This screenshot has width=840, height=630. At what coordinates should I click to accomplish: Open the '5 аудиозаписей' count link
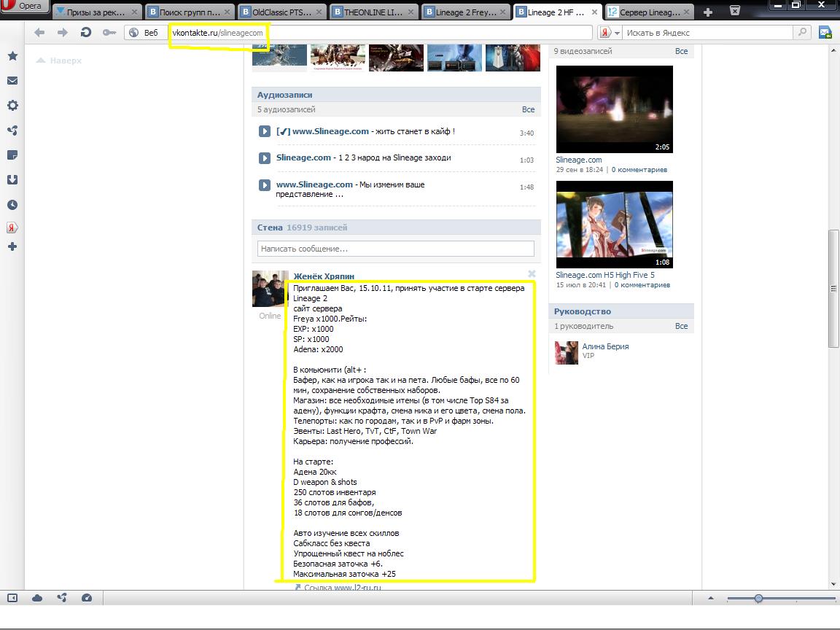tap(286, 109)
